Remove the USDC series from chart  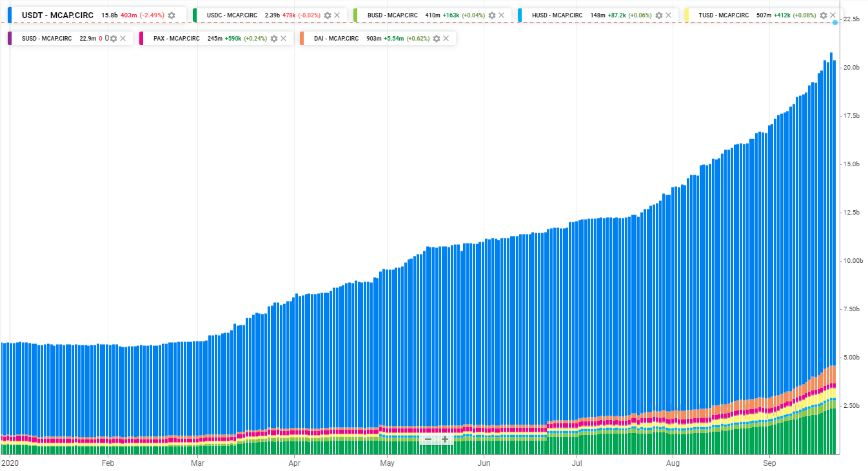(x=337, y=15)
